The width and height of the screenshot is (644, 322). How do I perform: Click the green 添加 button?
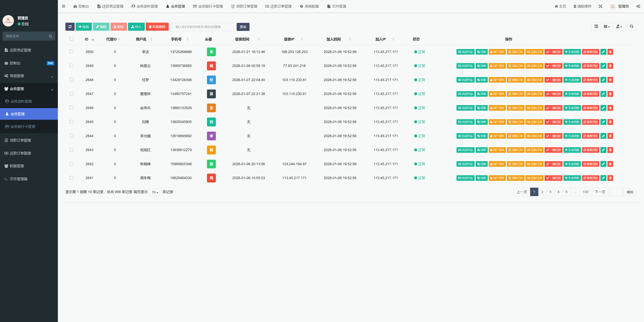(x=84, y=27)
